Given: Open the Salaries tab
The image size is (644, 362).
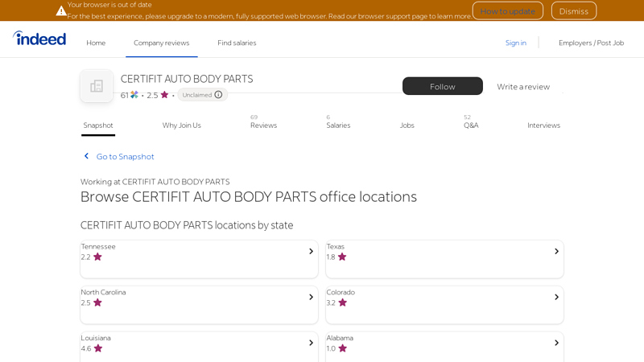Looking at the screenshot, I should (x=338, y=125).
